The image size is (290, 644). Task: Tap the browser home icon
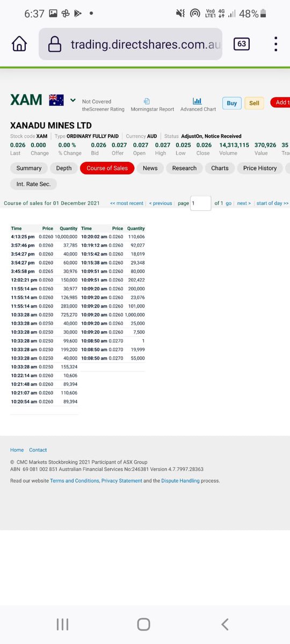pos(19,44)
